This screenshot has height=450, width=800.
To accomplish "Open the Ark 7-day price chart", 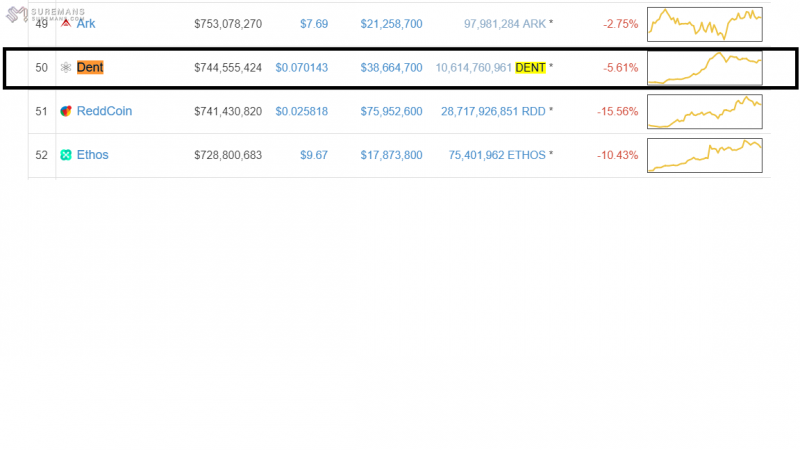I will (705, 24).
